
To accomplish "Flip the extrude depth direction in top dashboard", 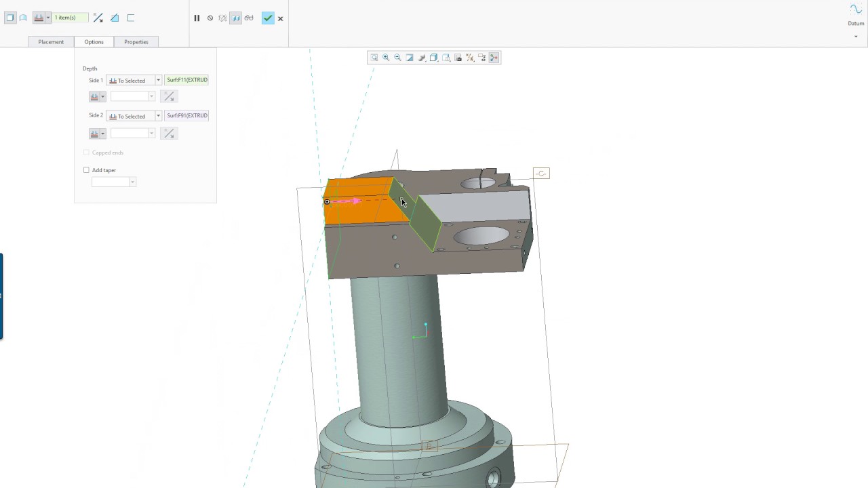I will pos(98,18).
